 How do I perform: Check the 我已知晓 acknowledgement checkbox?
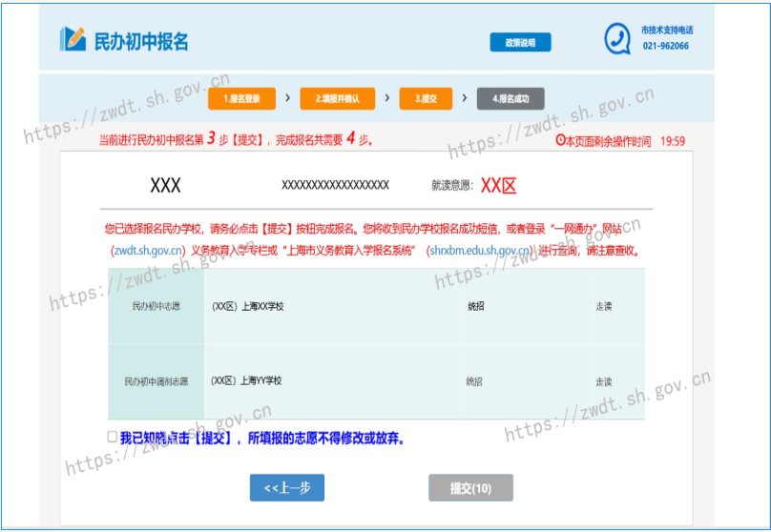coord(113,437)
